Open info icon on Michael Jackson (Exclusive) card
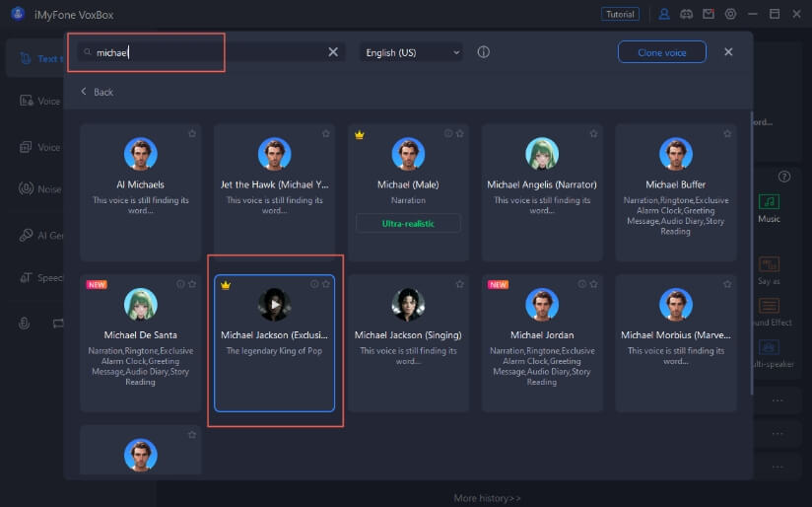This screenshot has width=812, height=507. point(314,284)
